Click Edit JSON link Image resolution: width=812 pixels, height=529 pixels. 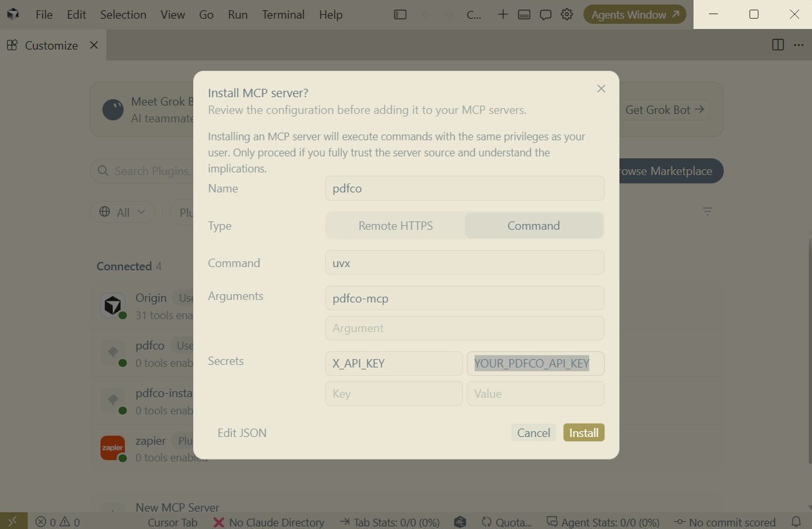point(242,433)
